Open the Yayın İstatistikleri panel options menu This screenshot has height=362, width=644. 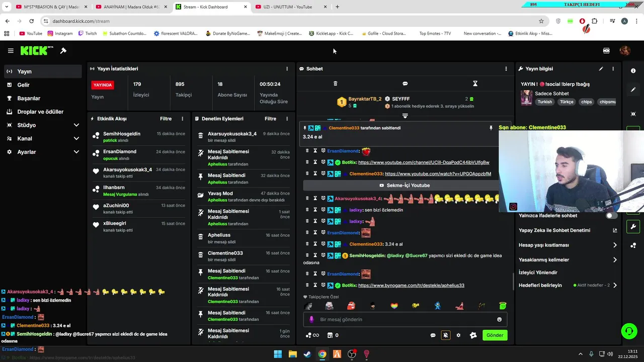tap(287, 69)
